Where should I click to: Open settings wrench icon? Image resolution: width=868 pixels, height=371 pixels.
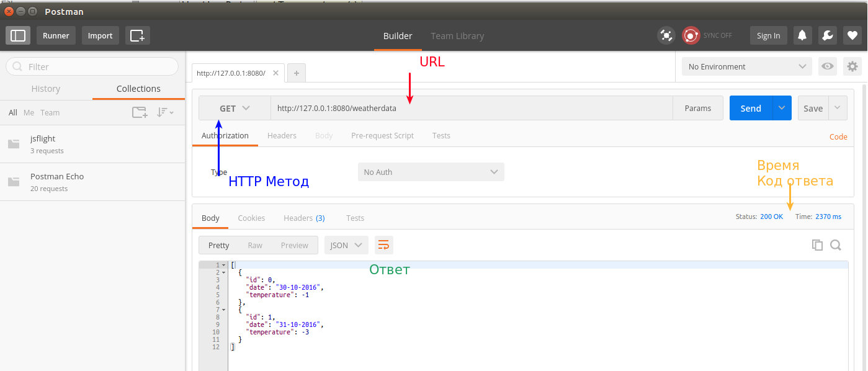[x=827, y=36]
